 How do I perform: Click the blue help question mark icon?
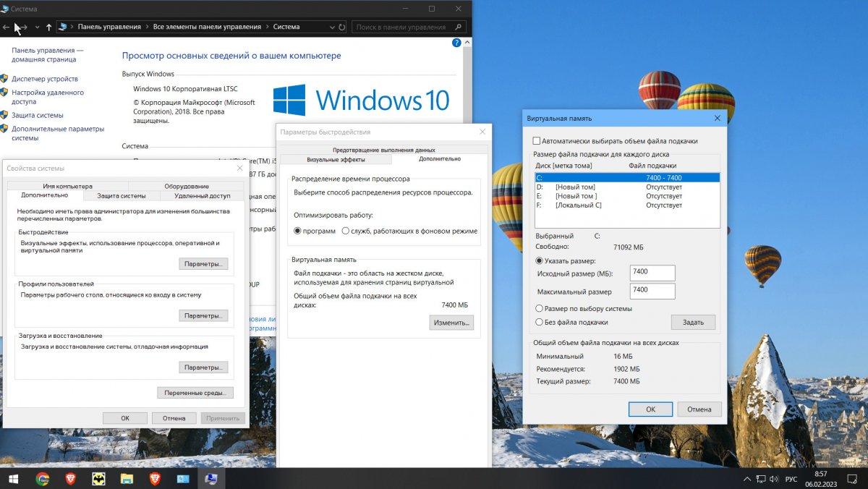(456, 43)
